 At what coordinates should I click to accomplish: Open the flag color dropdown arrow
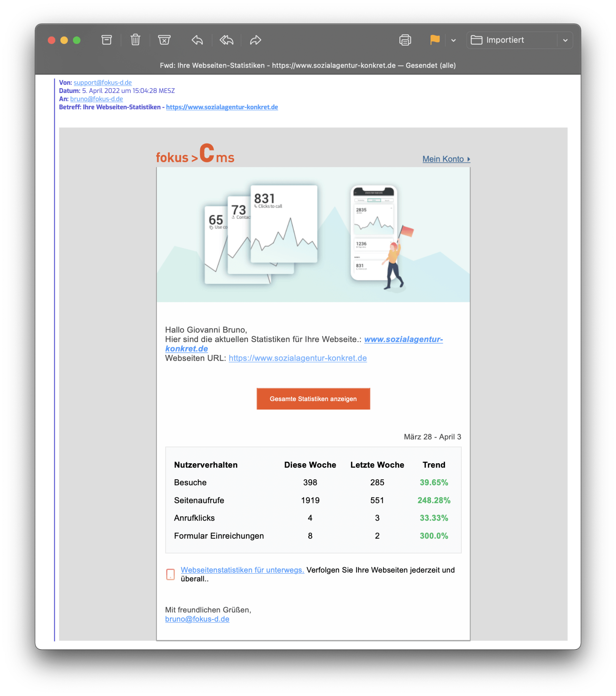pyautogui.click(x=453, y=40)
